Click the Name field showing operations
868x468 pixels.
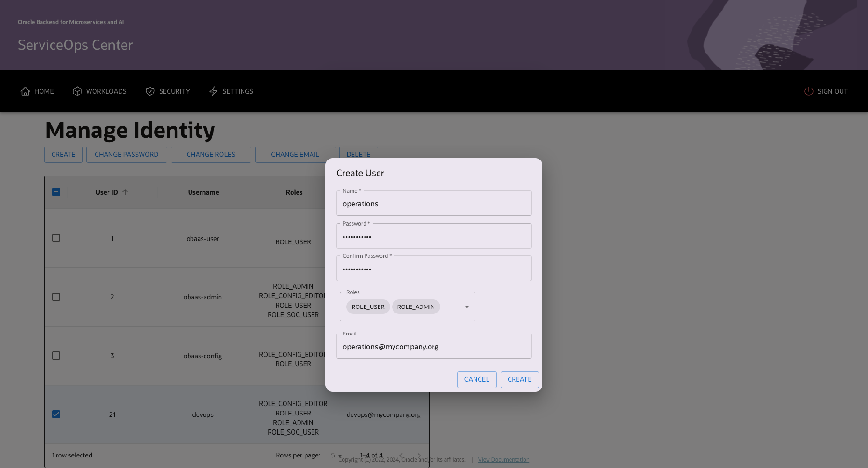[433, 203]
